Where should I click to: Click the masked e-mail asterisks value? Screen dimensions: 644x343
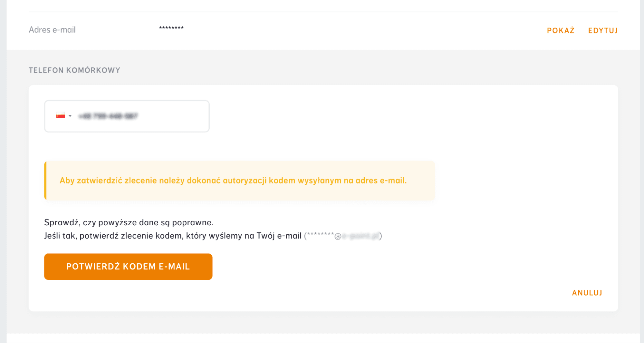(x=171, y=28)
